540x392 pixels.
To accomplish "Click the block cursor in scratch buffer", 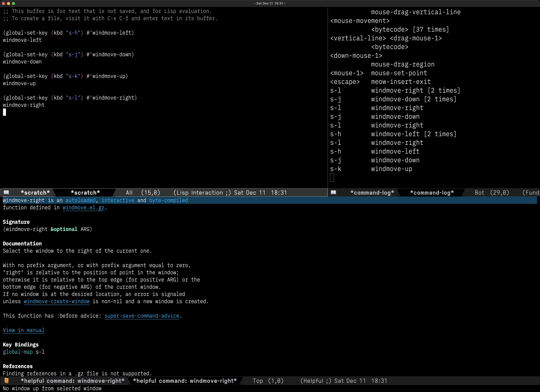I will (4, 112).
